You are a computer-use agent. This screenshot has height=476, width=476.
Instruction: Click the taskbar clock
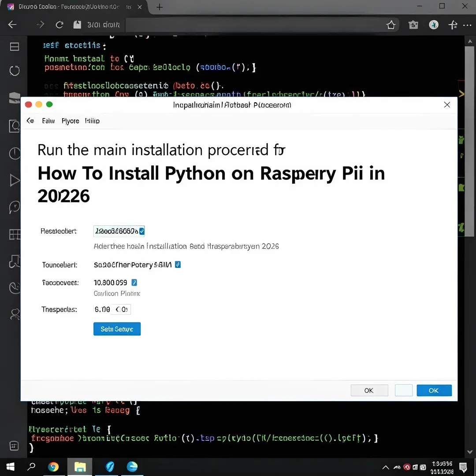point(442,468)
